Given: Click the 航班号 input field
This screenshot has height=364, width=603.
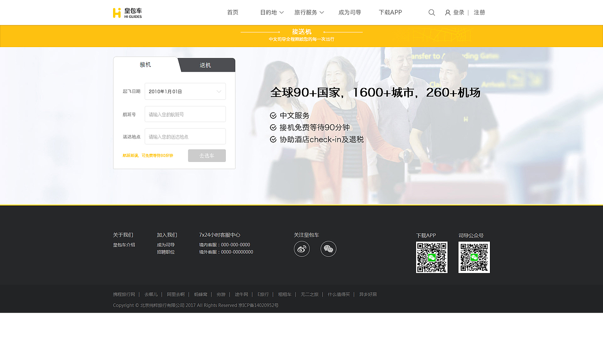Looking at the screenshot, I should [185, 114].
